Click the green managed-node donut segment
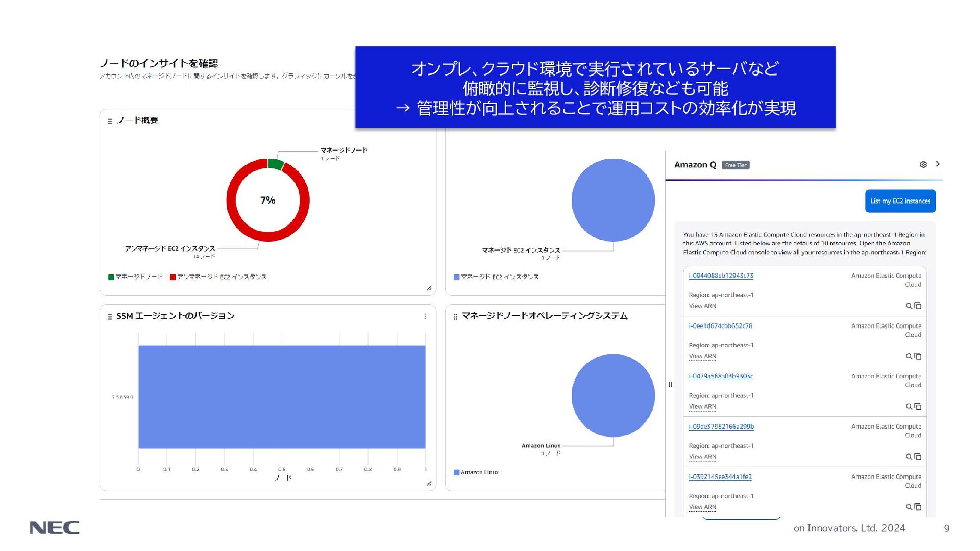The height and width of the screenshot is (551, 980). [x=276, y=164]
